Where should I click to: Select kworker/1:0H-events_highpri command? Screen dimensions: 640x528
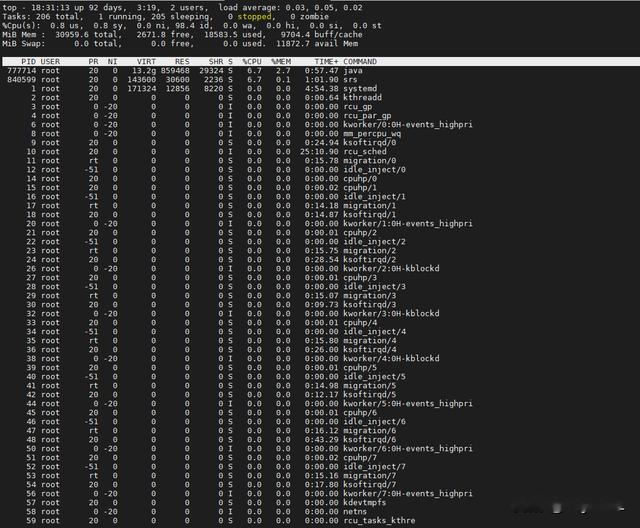[x=408, y=223]
